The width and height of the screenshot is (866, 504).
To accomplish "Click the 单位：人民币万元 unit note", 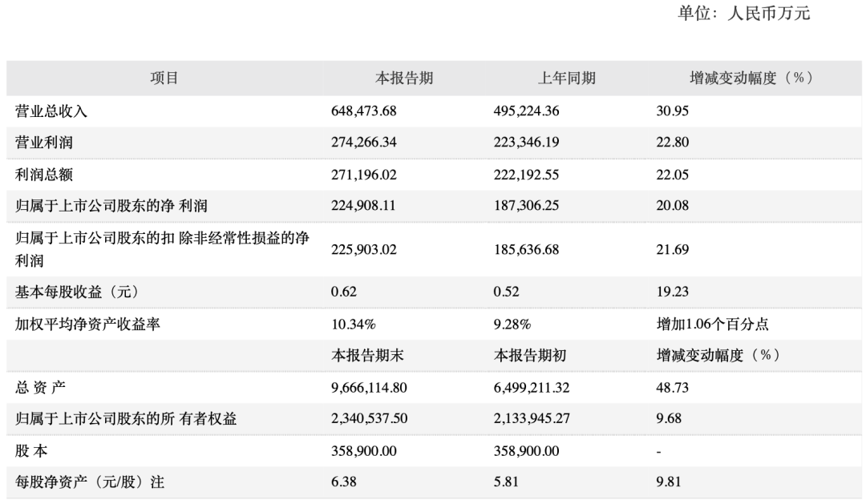I will pos(744,14).
